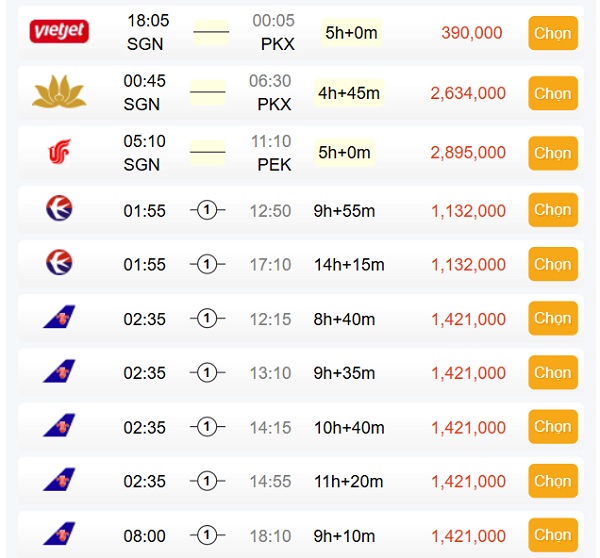Choose the 390,000 Vietjet flight
600x558 pixels.
point(553,33)
